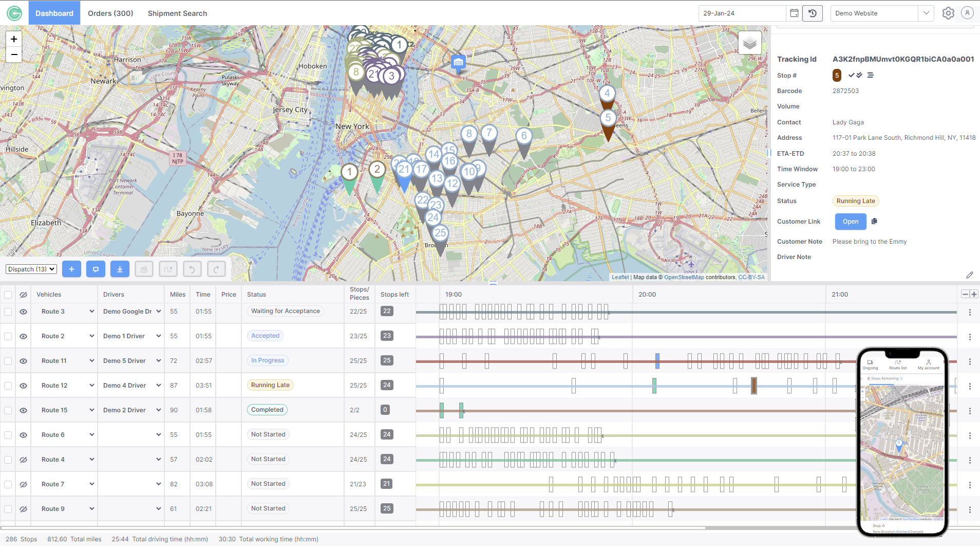The width and height of the screenshot is (980, 548).
Task: Open the Dispatch (13) dropdown
Action: coord(31,269)
